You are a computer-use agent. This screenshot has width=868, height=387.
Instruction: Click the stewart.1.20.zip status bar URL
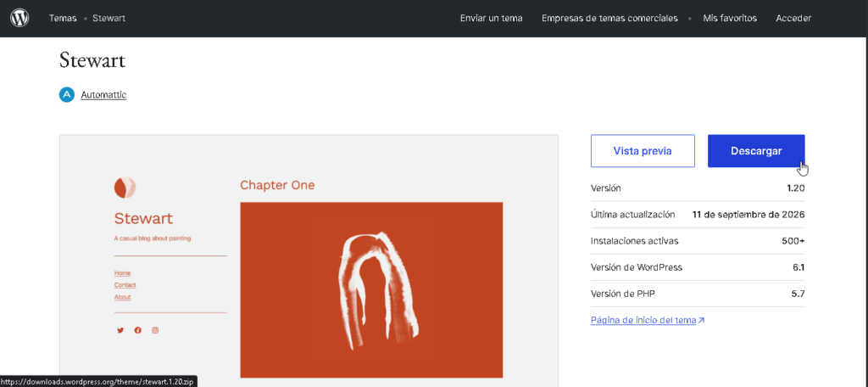98,382
